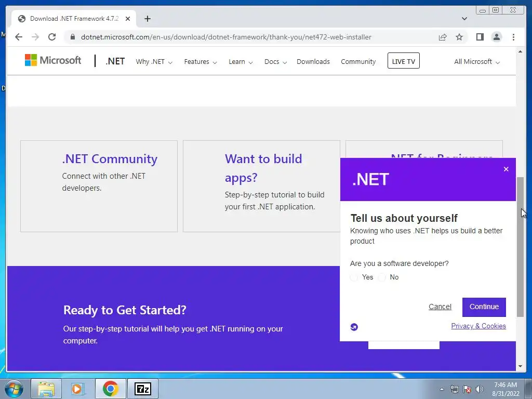Expand the Features menu
Screen dimensions: 532x399
coord(201,62)
